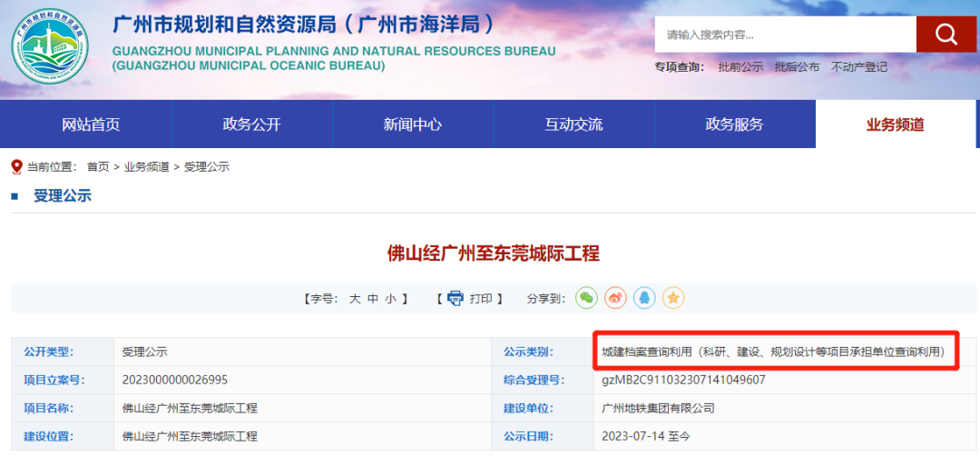The image size is (980, 466).
Task: Click the red location pin icon
Action: point(17,167)
